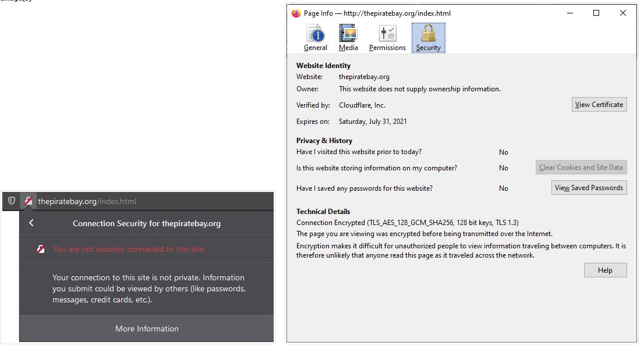Click 'Is this website storing information on my computer?'
The image size is (644, 346).
pos(377,168)
